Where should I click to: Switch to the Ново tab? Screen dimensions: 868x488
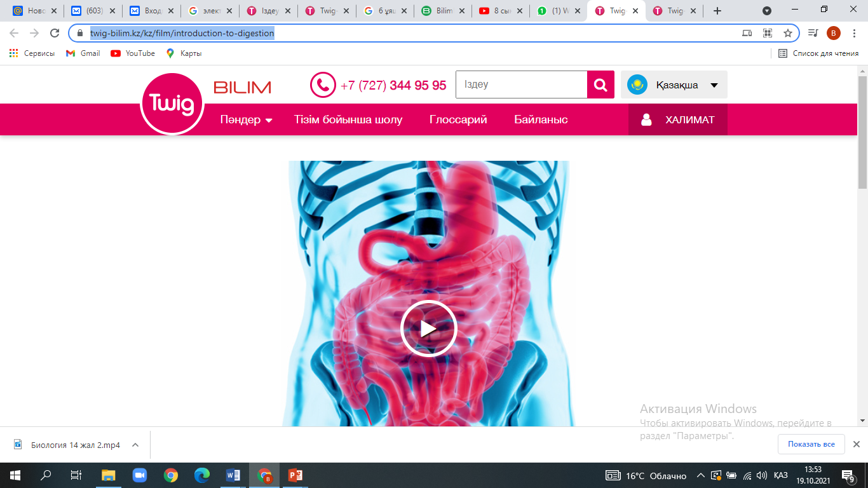pyautogui.click(x=34, y=11)
